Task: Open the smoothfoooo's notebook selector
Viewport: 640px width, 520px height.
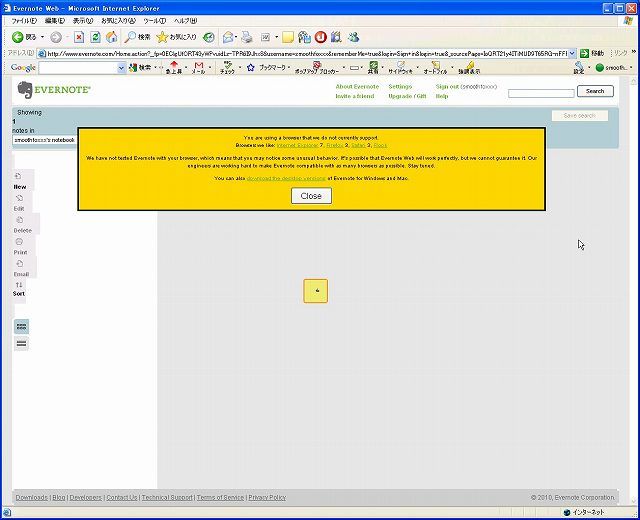Action: coord(44,140)
